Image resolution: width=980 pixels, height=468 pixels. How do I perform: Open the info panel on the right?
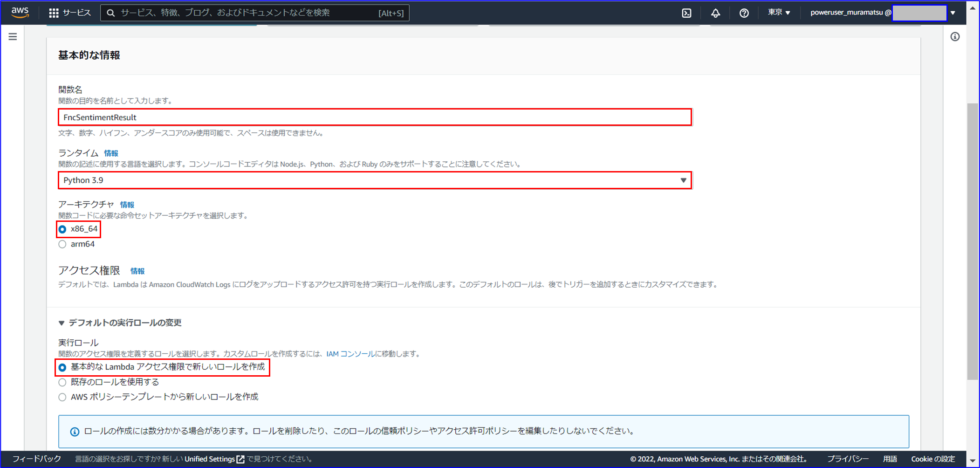coord(955,37)
